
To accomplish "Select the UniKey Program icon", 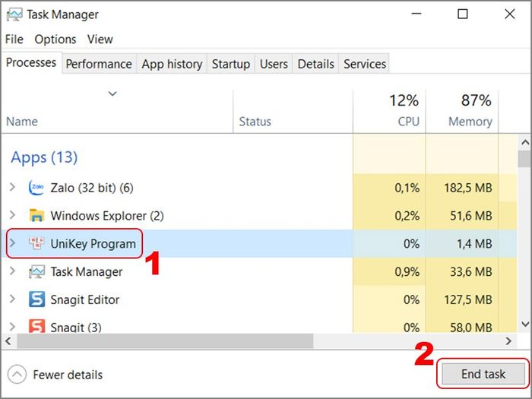I will 36,243.
